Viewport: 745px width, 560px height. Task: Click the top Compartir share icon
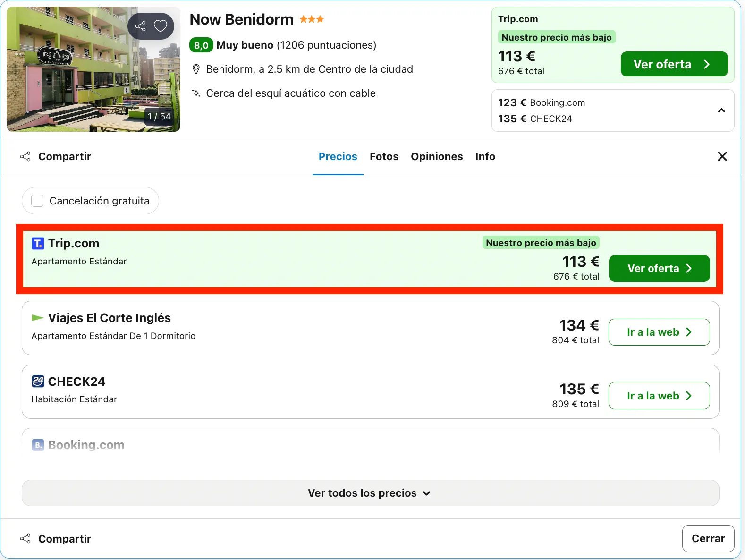(x=25, y=156)
